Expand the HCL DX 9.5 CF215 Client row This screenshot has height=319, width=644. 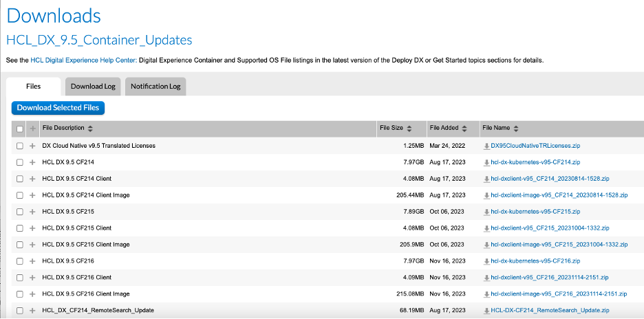pyautogui.click(x=32, y=228)
